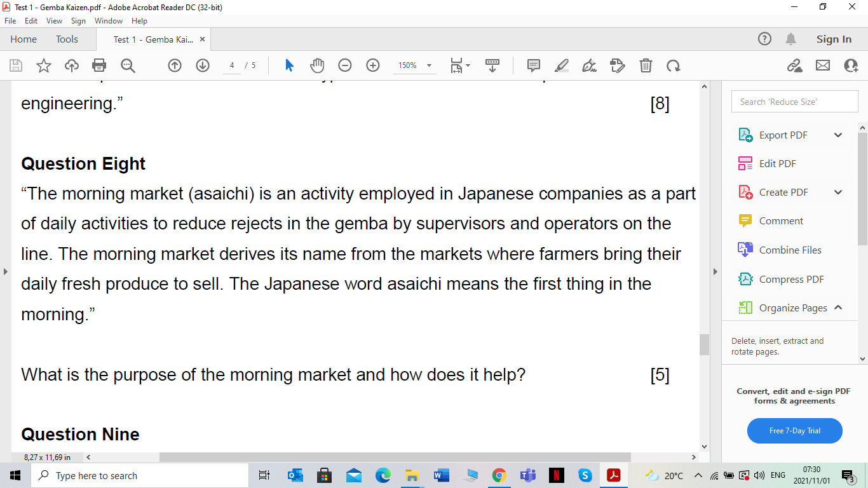Click the page number input showing 4
This screenshot has height=488, width=868.
pos(231,65)
